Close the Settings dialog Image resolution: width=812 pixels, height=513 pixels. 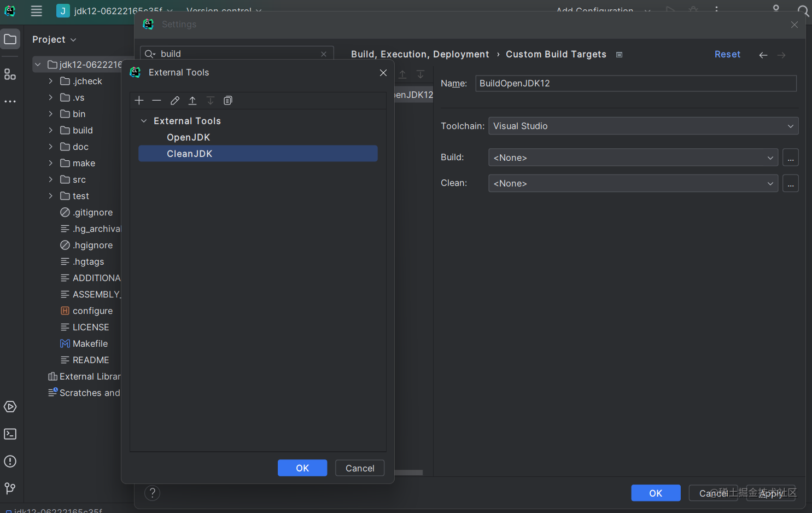(795, 25)
